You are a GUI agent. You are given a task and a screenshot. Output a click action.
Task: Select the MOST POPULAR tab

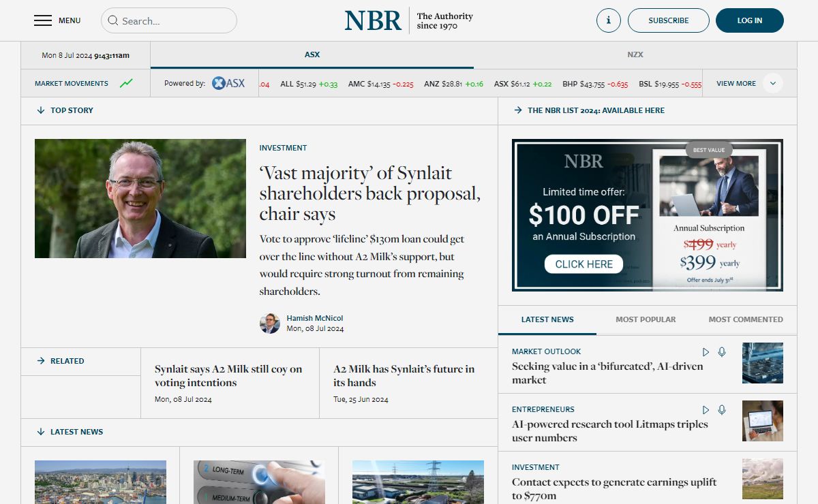click(x=646, y=319)
